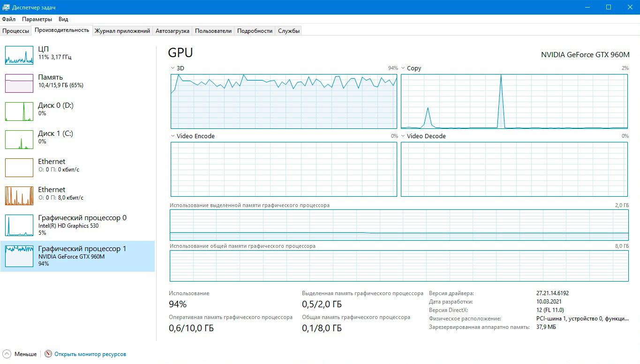Open the Подробности tab
640x364 pixels.
pyautogui.click(x=255, y=31)
